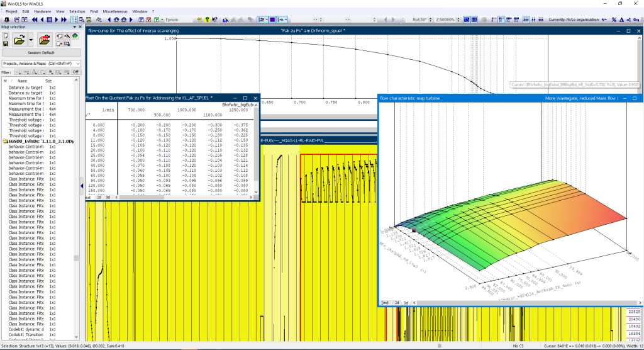Adjust the Z:50000% zoom stepper
The image size is (644, 350).
[x=458, y=20]
